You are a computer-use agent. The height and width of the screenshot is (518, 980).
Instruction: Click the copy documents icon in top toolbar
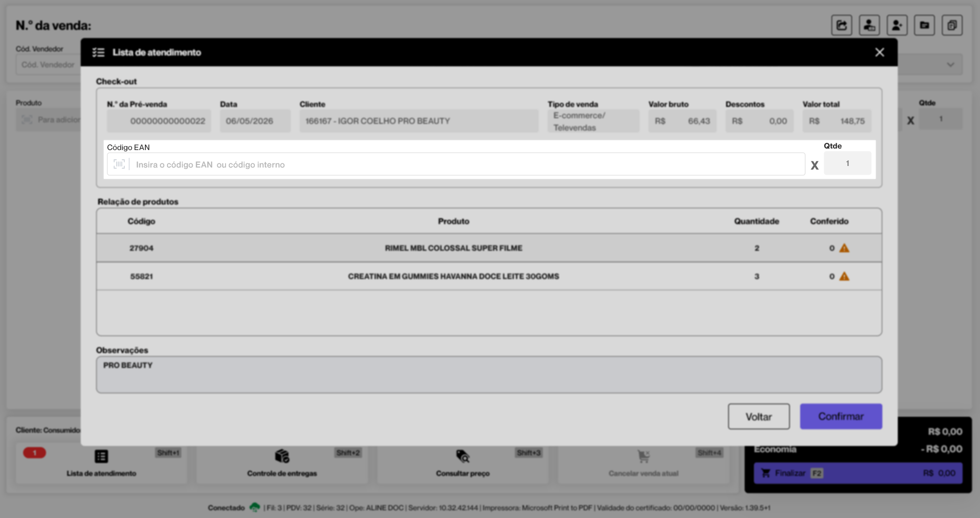coord(952,25)
